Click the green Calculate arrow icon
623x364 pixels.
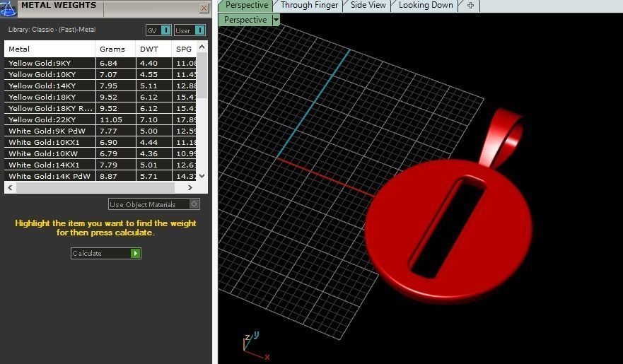pos(136,253)
